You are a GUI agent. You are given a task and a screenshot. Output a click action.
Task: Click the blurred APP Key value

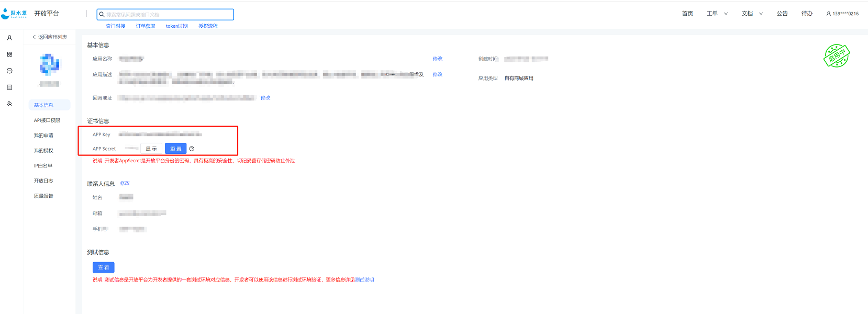point(160,134)
